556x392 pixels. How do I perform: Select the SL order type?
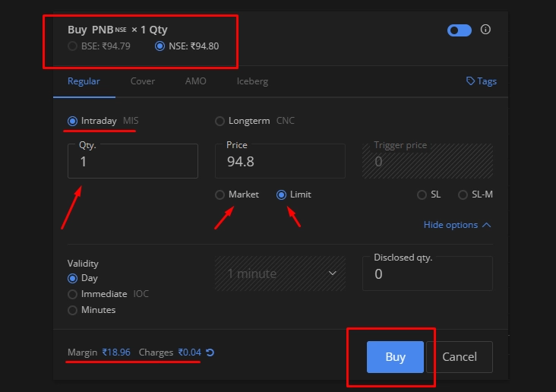pos(428,194)
